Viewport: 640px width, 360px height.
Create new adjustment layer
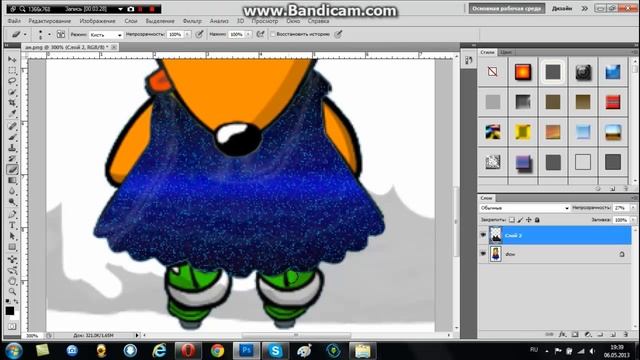[588, 334]
